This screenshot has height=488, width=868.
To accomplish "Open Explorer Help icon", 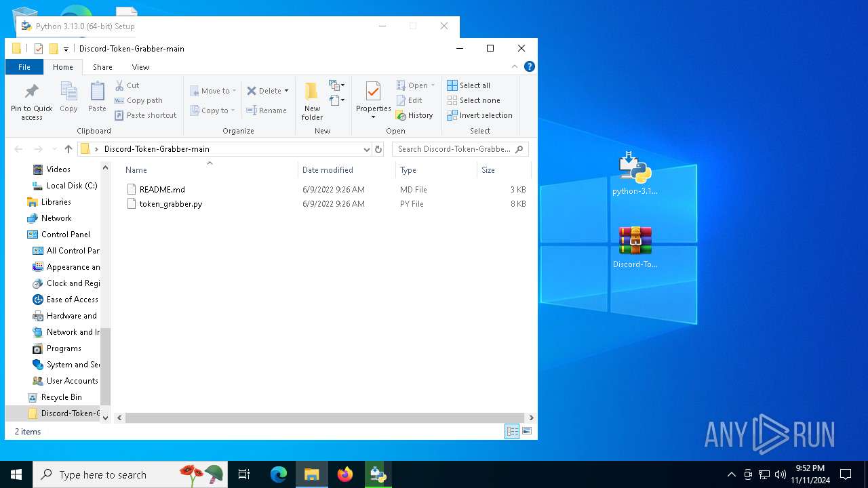I will [x=530, y=66].
